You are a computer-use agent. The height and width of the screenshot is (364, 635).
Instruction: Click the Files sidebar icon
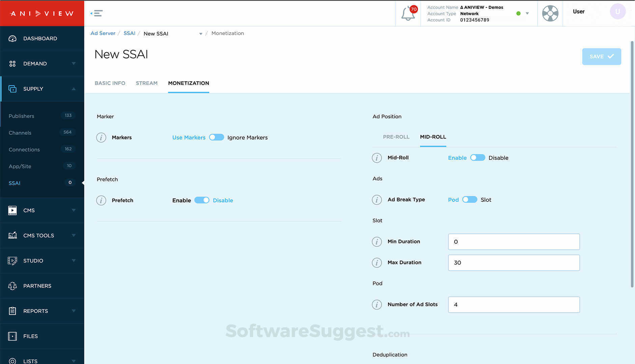click(12, 336)
